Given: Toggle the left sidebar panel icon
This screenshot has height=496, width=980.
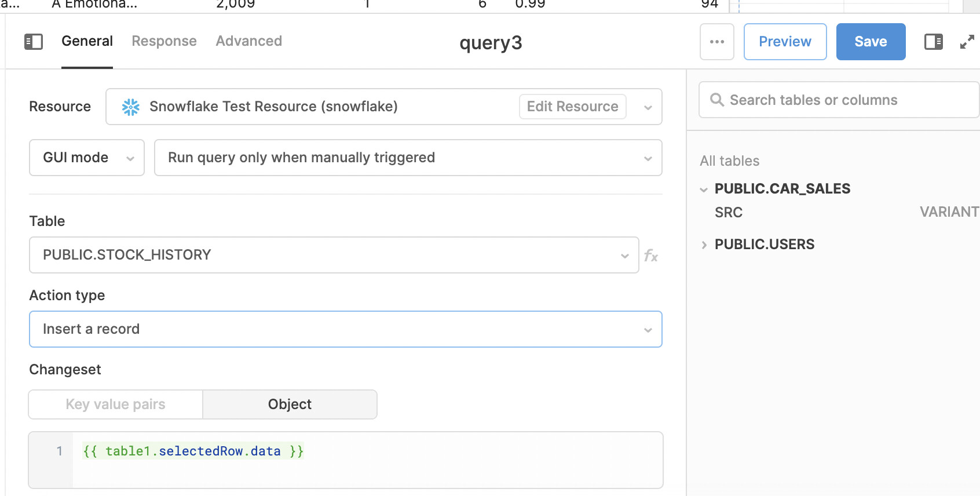Looking at the screenshot, I should pos(34,42).
